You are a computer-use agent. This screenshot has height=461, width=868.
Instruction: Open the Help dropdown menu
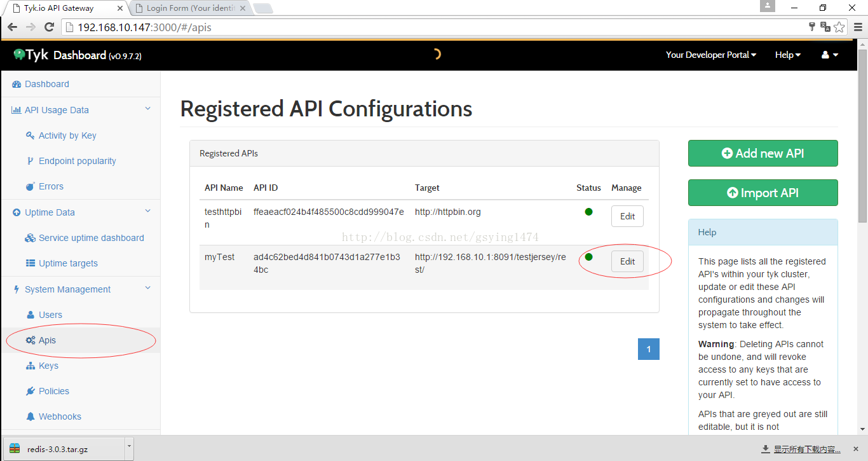788,55
